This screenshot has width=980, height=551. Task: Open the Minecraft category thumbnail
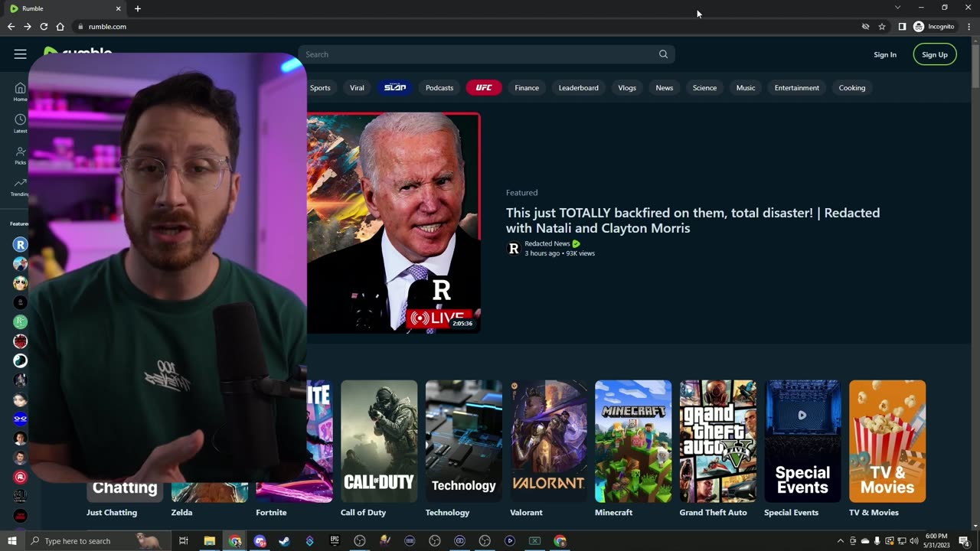[633, 441]
